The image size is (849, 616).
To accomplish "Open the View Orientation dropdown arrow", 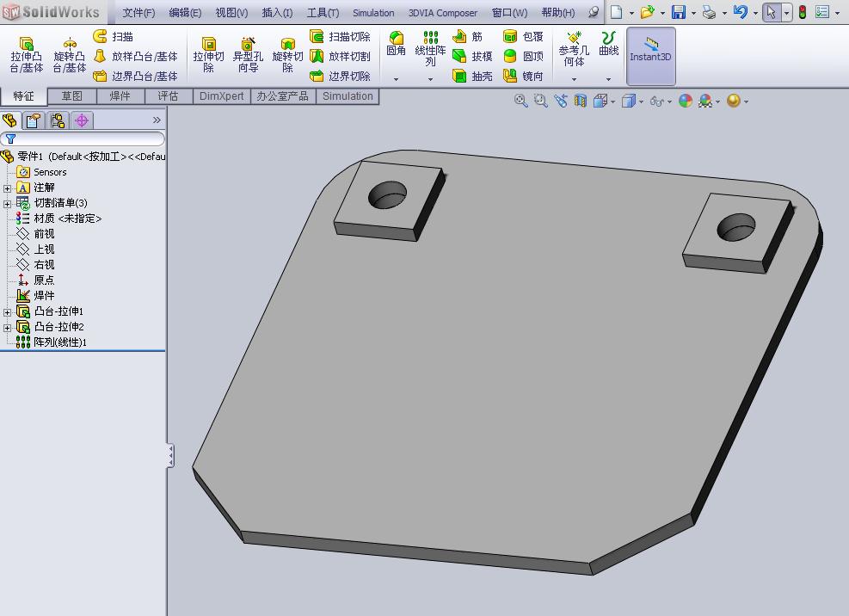I will [x=613, y=102].
